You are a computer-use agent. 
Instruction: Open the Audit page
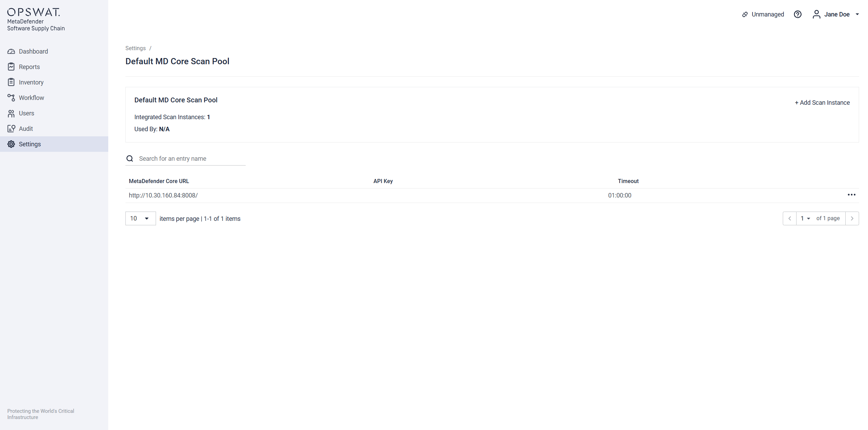click(54, 129)
